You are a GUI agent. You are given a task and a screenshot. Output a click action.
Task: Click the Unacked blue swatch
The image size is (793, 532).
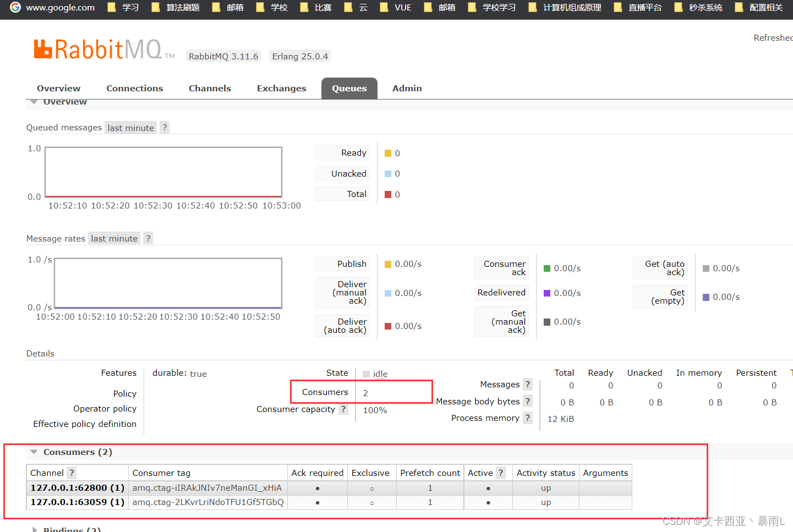pyautogui.click(x=388, y=174)
